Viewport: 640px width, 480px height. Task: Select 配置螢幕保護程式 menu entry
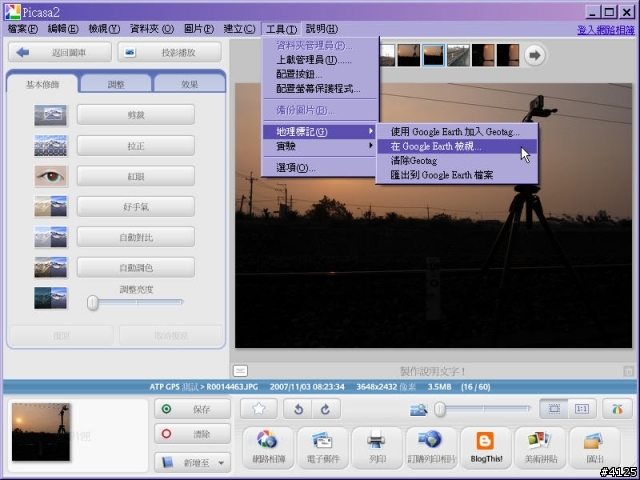(x=320, y=88)
